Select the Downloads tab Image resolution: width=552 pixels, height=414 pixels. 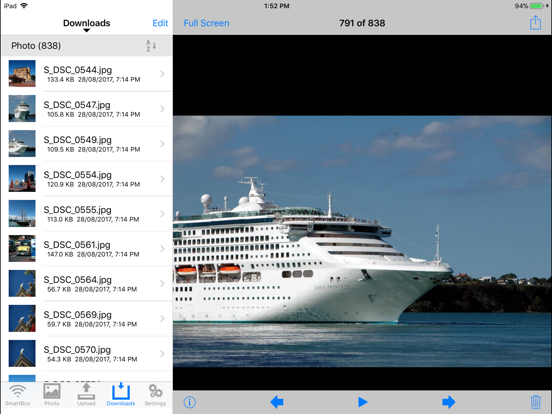click(x=121, y=395)
